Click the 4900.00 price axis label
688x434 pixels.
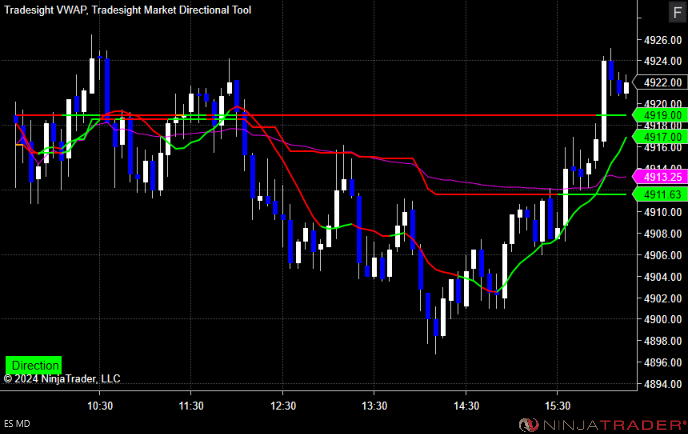tap(663, 319)
